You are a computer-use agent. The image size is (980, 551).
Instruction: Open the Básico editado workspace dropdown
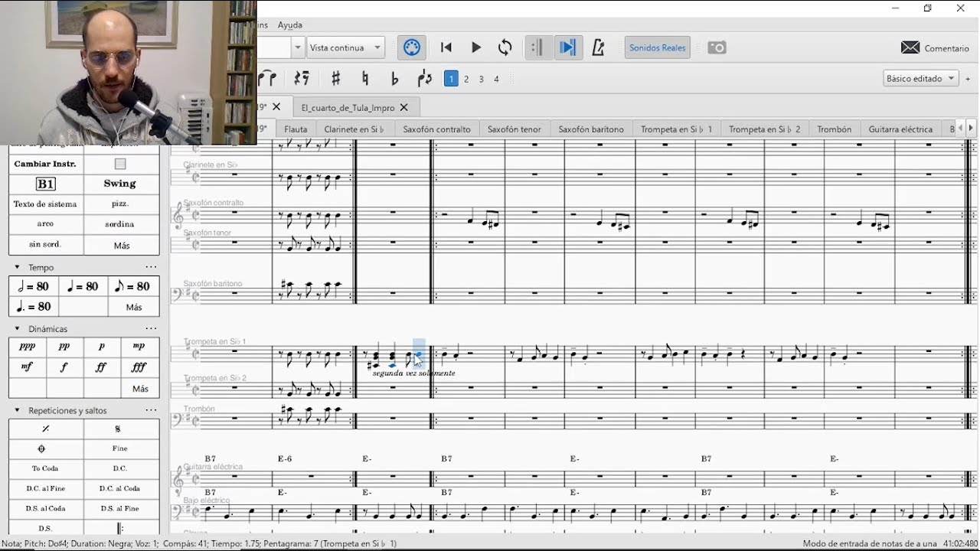(920, 78)
